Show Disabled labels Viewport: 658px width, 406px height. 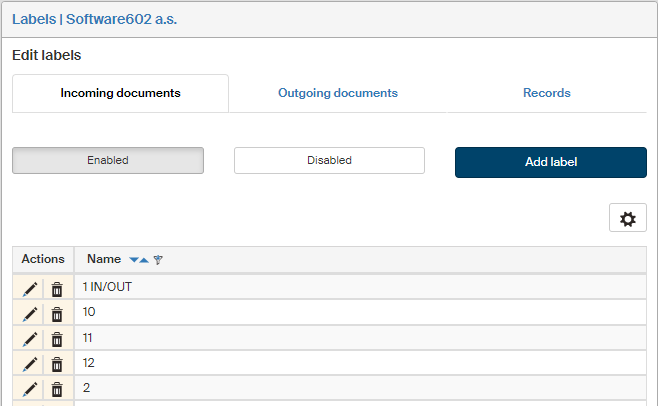[329, 160]
